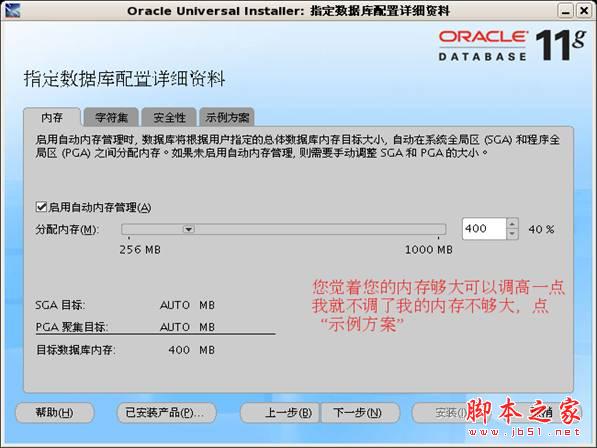Click the 分配内存(M) label
Screen dimensions: 597x448
(67, 229)
